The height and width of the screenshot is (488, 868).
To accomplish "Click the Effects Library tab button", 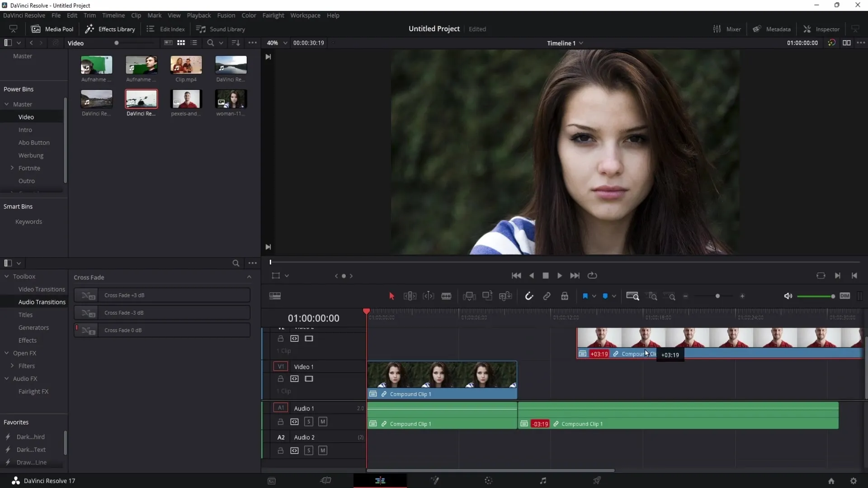I will [110, 28].
